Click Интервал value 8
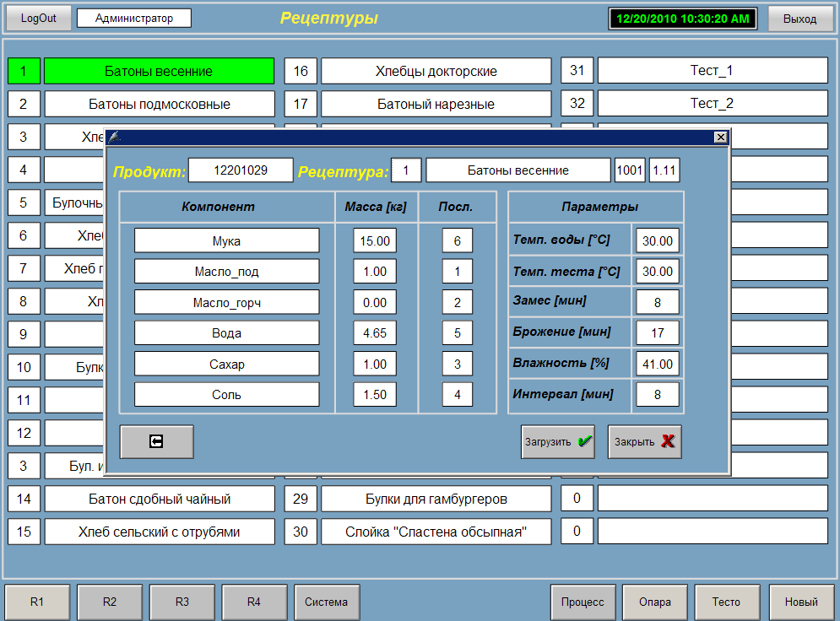This screenshot has height=621, width=840. 658,395
